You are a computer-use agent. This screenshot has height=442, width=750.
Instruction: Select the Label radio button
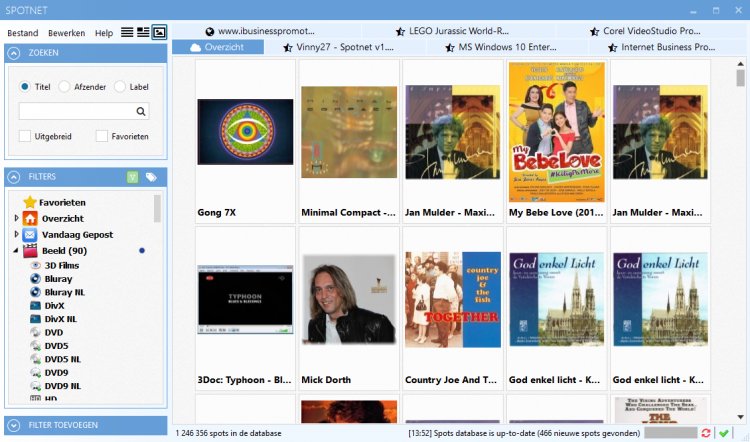coord(120,87)
